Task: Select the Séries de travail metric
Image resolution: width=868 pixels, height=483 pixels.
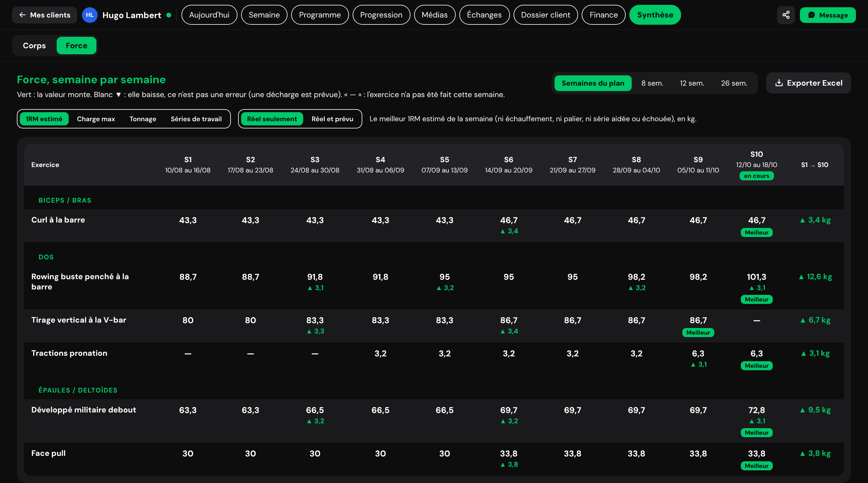Action: 196,119
